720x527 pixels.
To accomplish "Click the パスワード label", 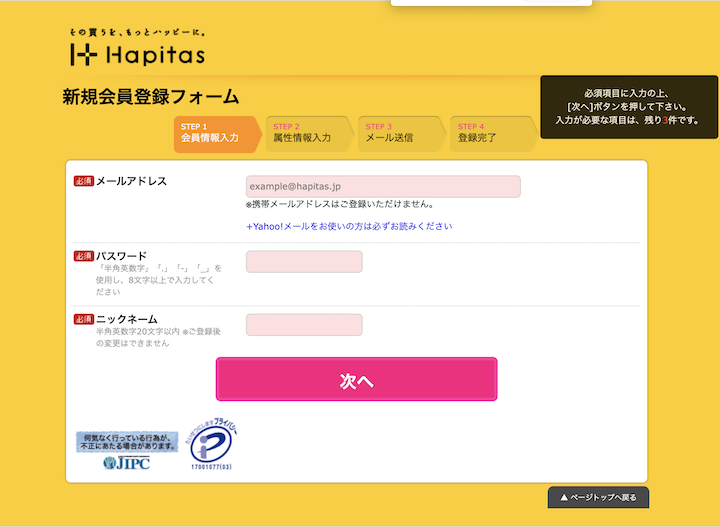I will (x=121, y=256).
